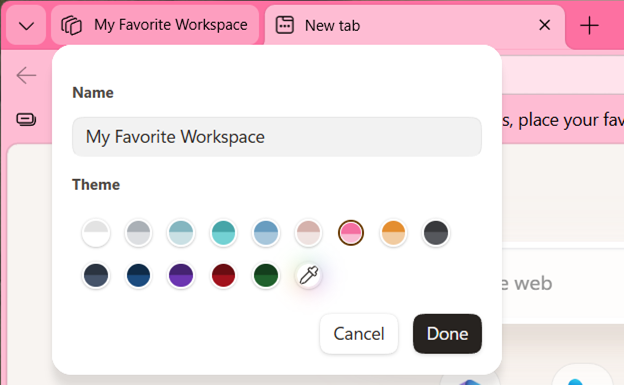Choose the dark green theme swatch
The image size is (624, 385).
(266, 275)
